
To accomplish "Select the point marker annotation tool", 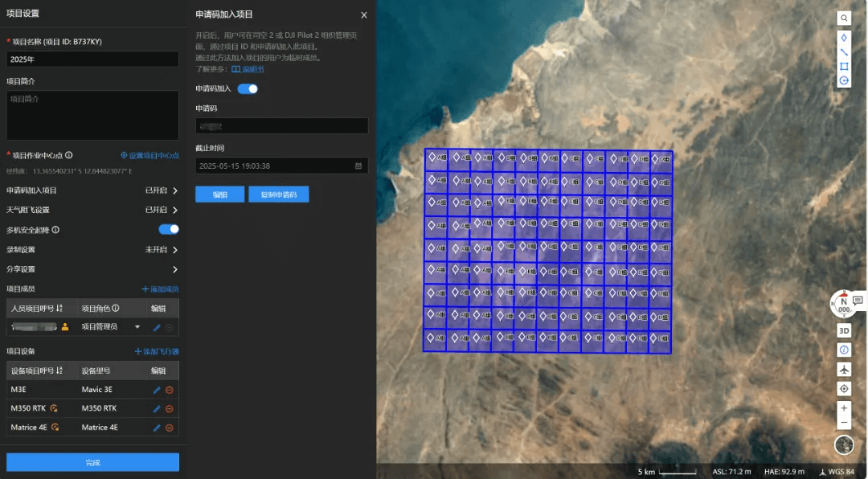I will (844, 38).
